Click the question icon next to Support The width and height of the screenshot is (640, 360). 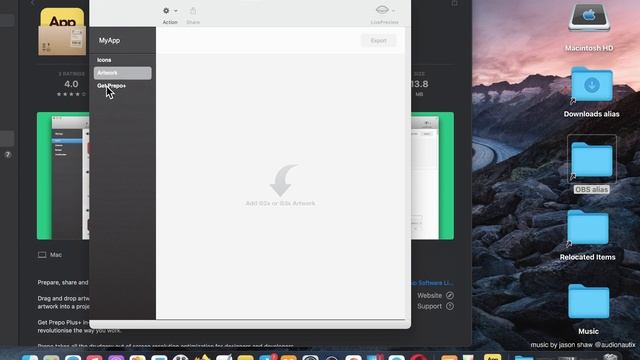[x=450, y=306]
